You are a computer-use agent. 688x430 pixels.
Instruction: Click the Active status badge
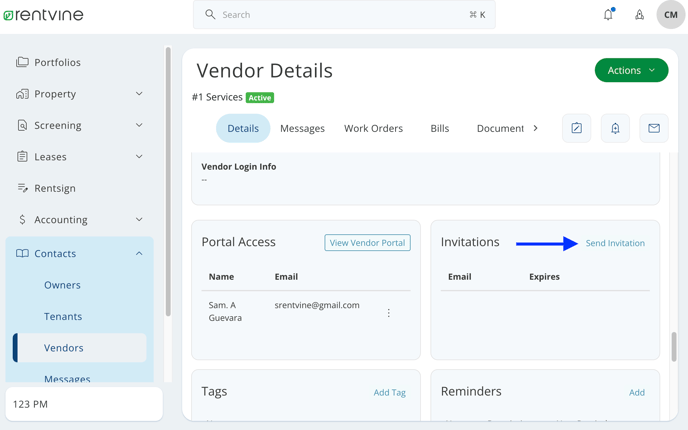tap(260, 97)
